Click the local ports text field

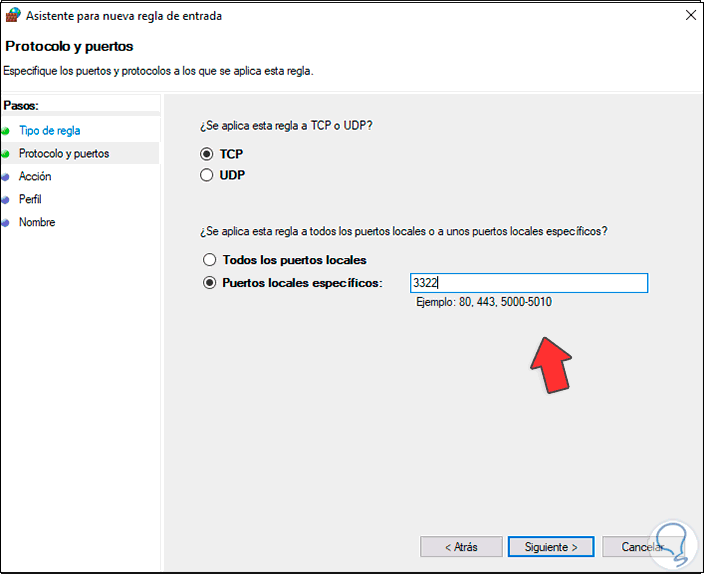[x=528, y=283]
